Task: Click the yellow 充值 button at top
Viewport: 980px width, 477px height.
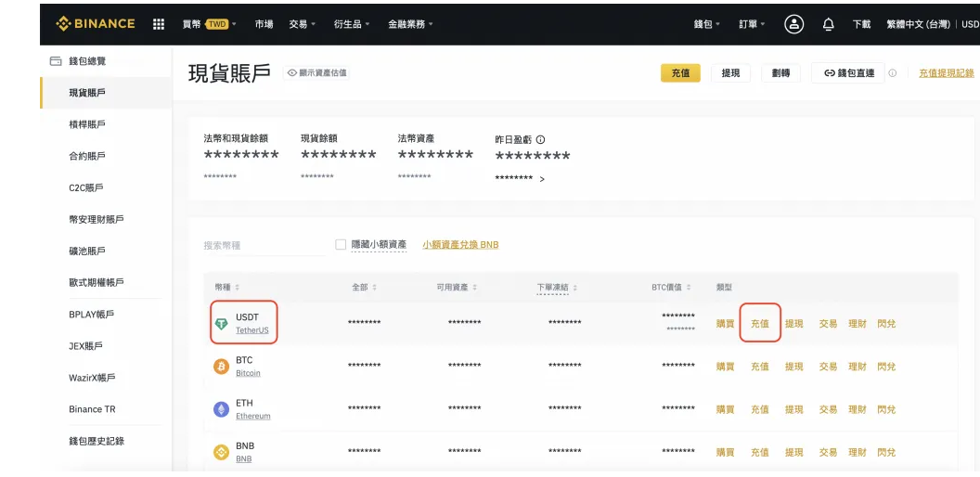Action: pyautogui.click(x=680, y=73)
